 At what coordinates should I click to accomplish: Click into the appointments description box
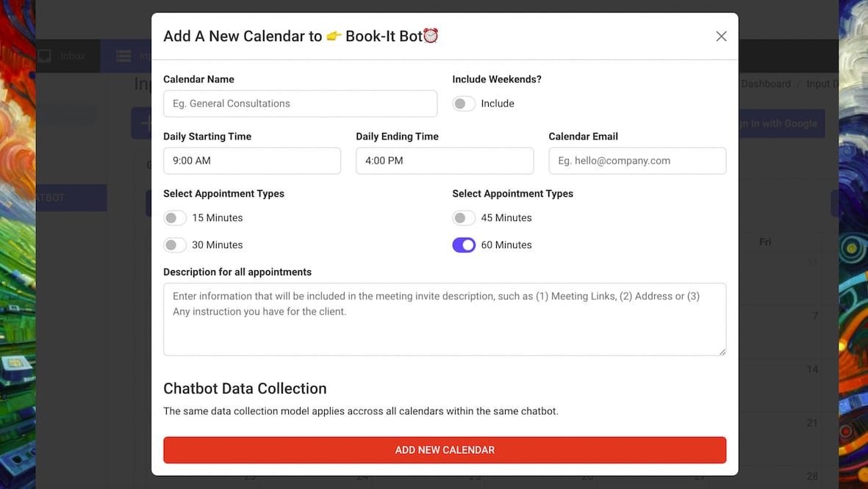coord(445,319)
